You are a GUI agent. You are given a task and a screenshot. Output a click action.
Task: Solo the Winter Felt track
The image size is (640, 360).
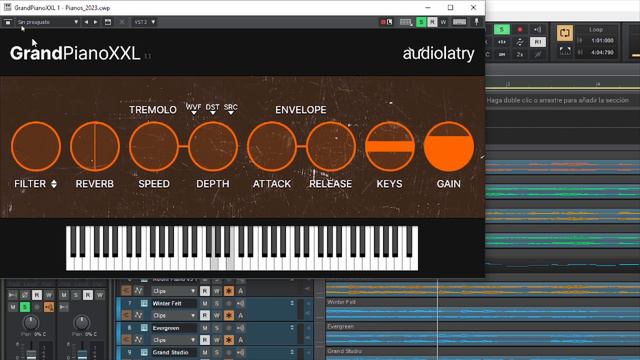point(217,303)
